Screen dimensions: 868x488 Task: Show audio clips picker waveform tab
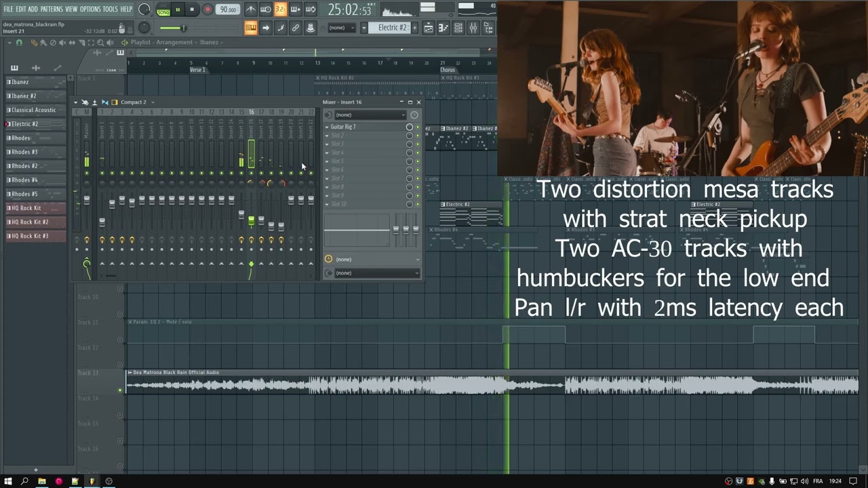coord(36,68)
